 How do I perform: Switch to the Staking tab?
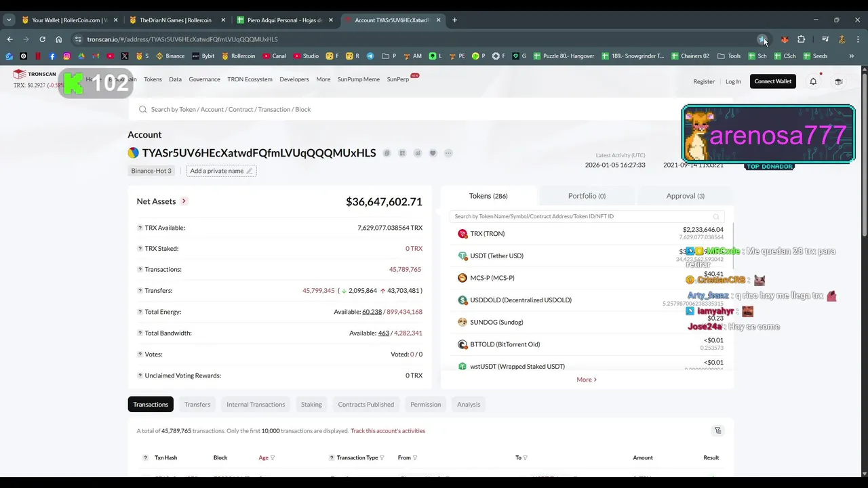click(311, 405)
